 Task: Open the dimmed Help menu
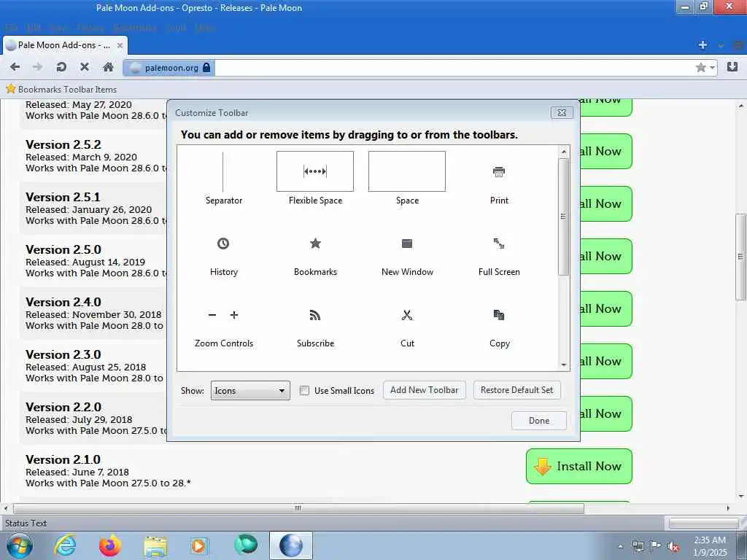point(205,28)
